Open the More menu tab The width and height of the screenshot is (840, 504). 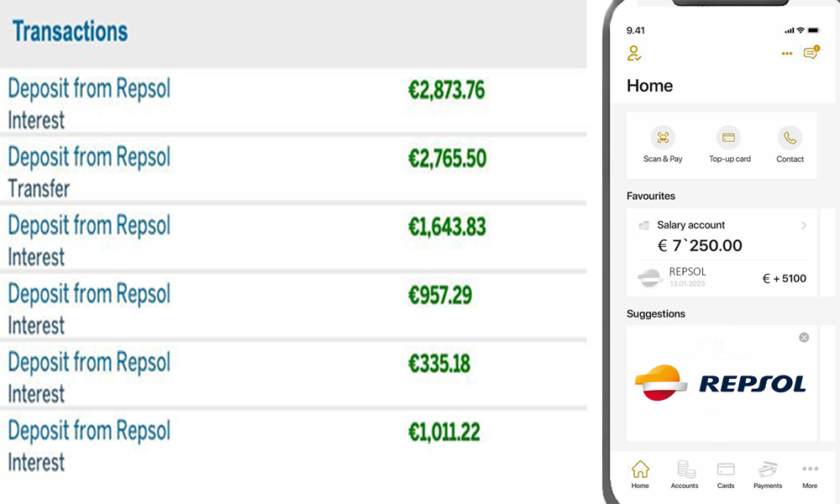(810, 474)
